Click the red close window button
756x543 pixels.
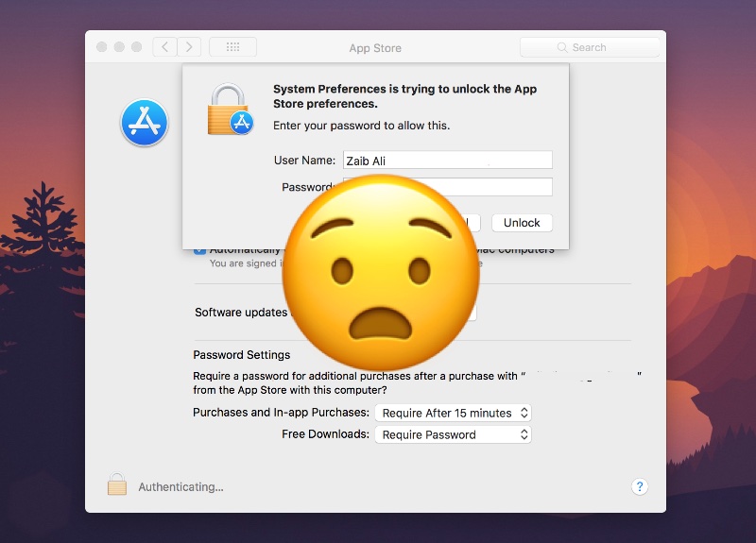pos(102,46)
